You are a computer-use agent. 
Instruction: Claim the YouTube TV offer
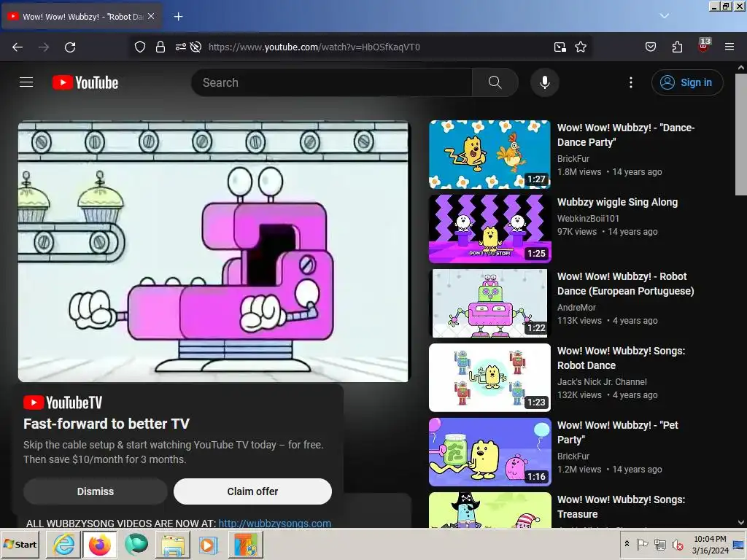(252, 491)
